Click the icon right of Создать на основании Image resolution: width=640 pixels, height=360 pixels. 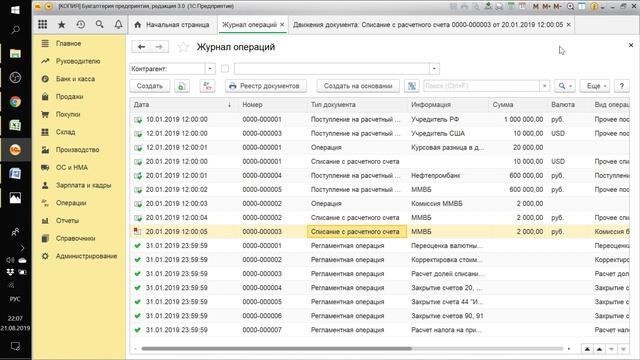[x=412, y=86]
